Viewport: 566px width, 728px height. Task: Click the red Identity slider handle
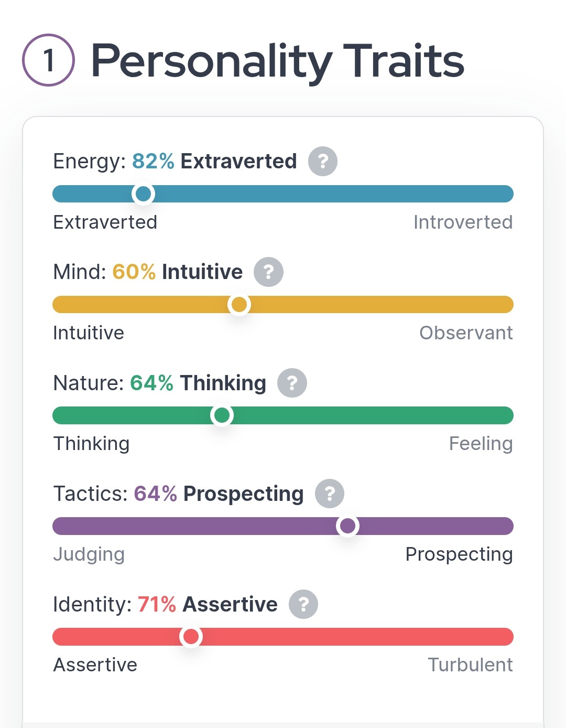[191, 637]
